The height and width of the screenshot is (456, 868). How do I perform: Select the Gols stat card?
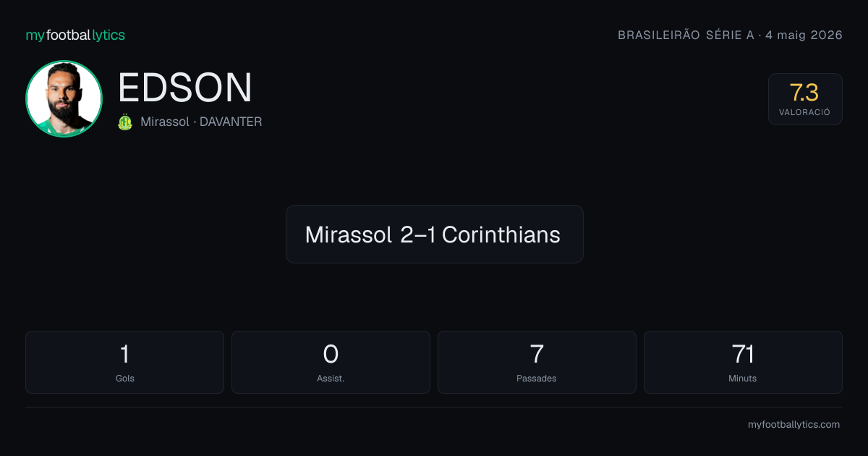(124, 362)
